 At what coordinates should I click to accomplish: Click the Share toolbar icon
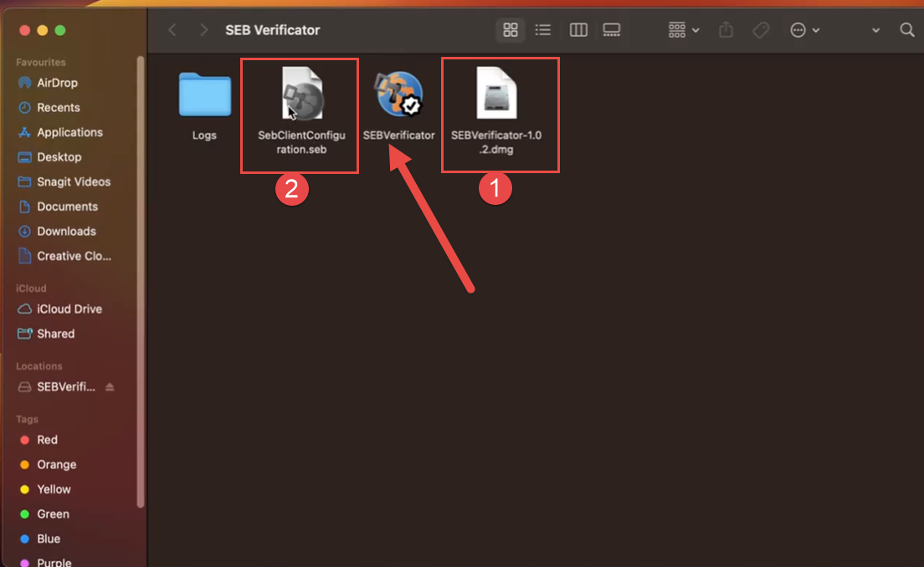[x=726, y=30]
